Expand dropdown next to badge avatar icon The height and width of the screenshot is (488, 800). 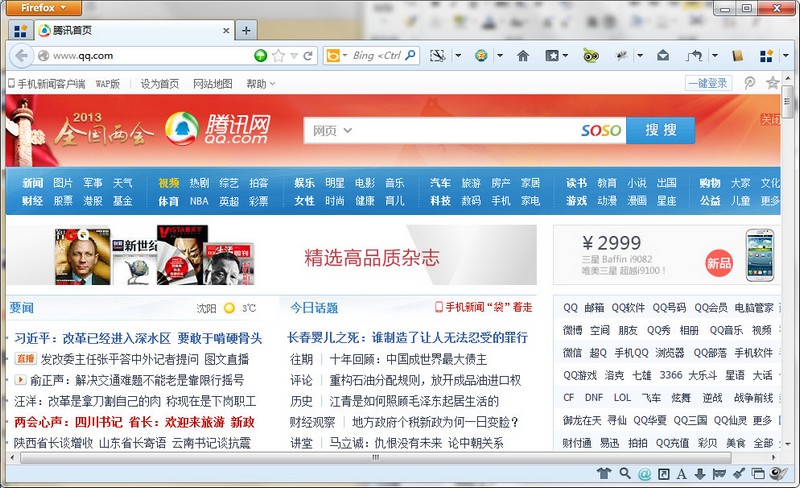tap(500, 56)
